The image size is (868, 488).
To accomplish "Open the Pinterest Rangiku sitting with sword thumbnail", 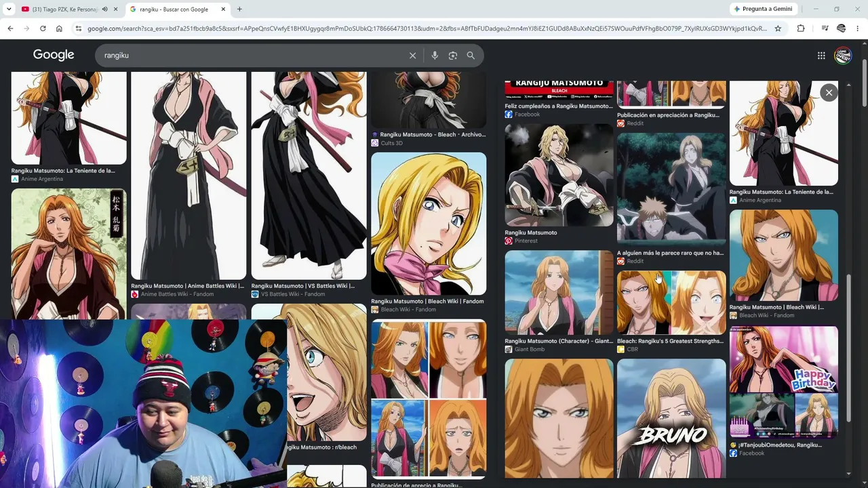I will (x=559, y=175).
